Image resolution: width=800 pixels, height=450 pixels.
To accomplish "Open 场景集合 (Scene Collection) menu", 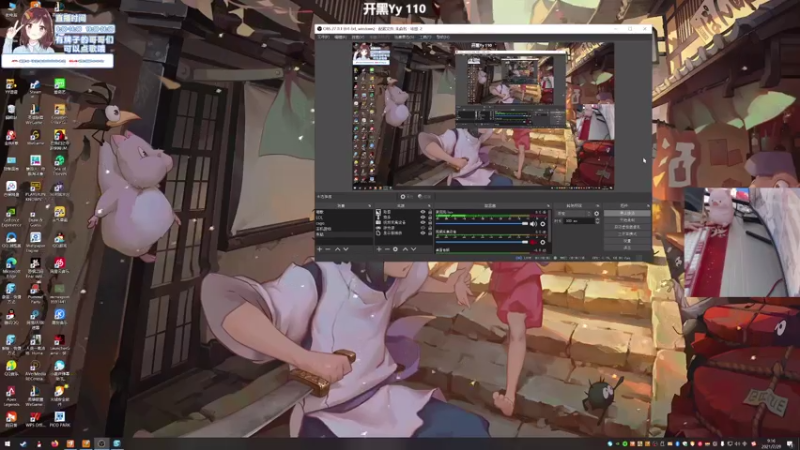I will pos(404,37).
